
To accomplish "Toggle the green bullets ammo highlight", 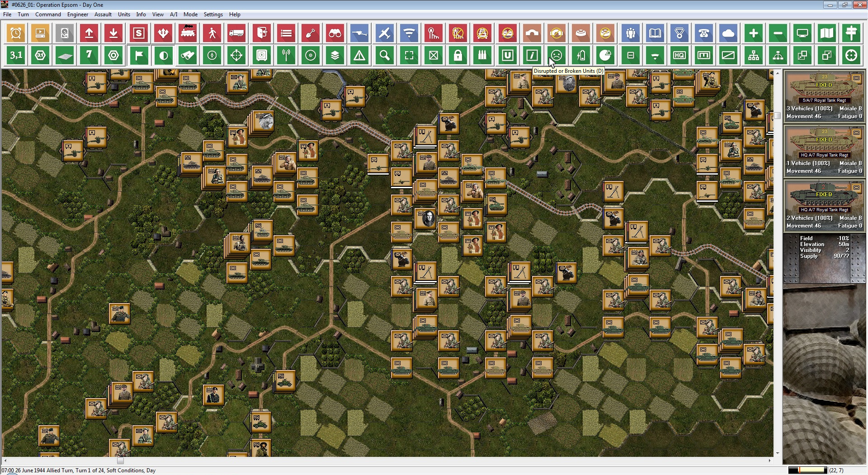I will click(482, 56).
